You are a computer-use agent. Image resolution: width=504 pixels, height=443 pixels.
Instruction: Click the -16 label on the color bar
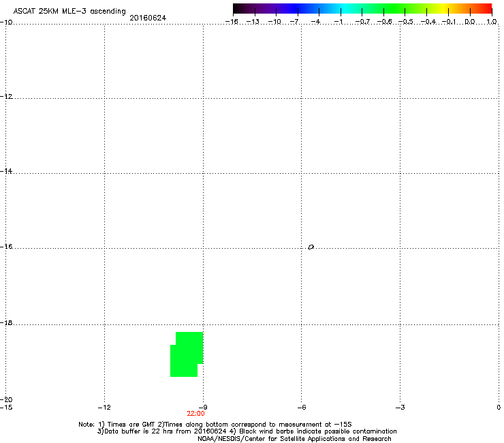[x=232, y=22]
